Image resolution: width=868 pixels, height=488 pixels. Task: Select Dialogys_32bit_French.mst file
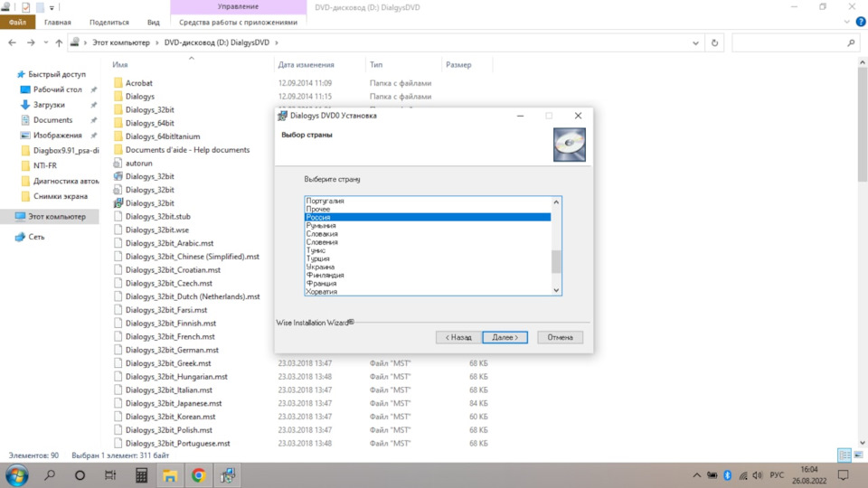click(169, 336)
